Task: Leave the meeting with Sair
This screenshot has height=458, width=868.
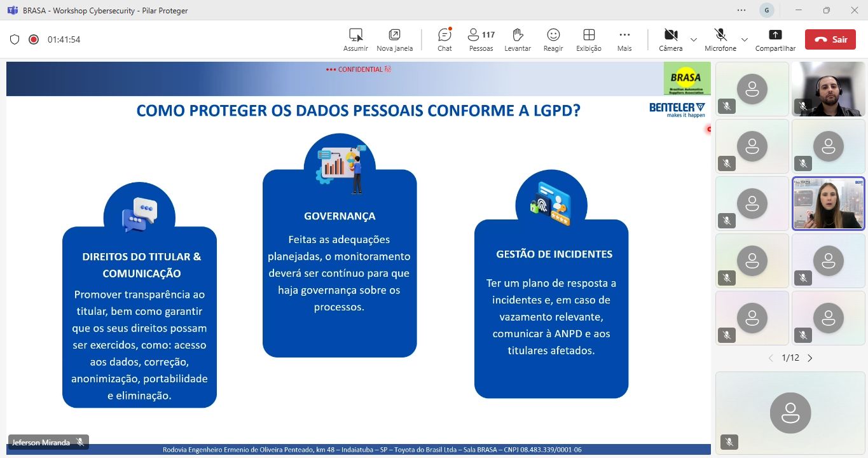Action: pyautogui.click(x=830, y=39)
